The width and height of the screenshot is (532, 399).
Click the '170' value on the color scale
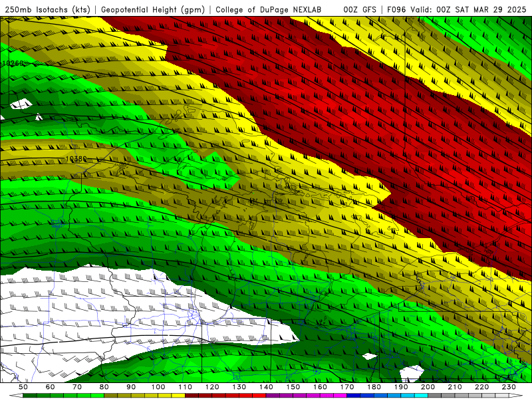tap(347, 387)
